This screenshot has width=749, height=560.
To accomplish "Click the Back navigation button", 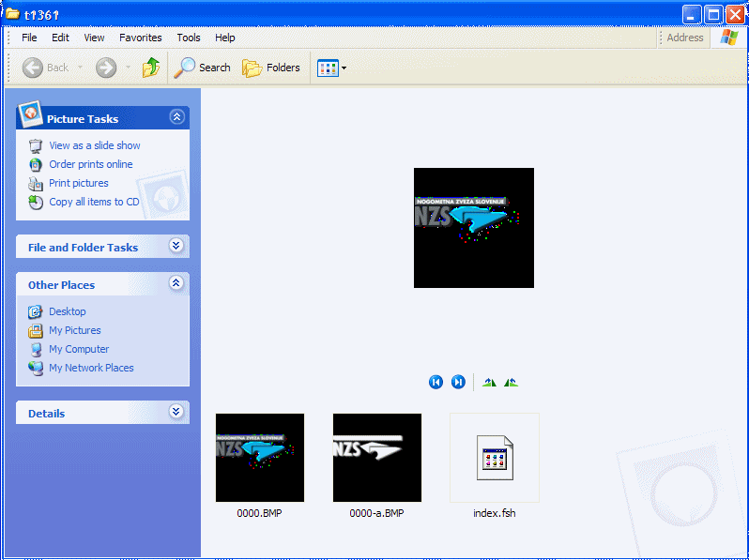I will point(46,68).
